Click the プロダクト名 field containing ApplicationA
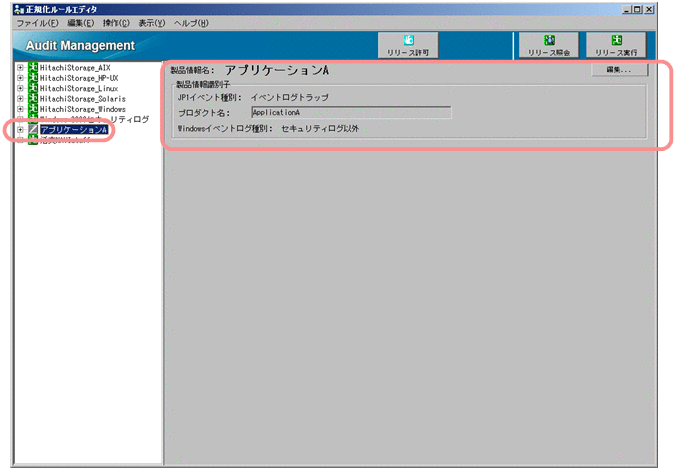This screenshot has height=471, width=676. (351, 113)
